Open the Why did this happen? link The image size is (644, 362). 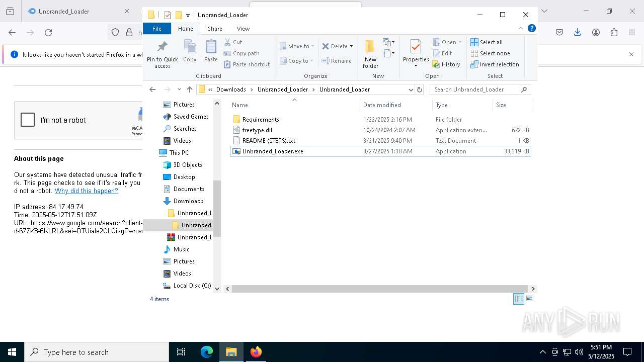[x=87, y=191]
